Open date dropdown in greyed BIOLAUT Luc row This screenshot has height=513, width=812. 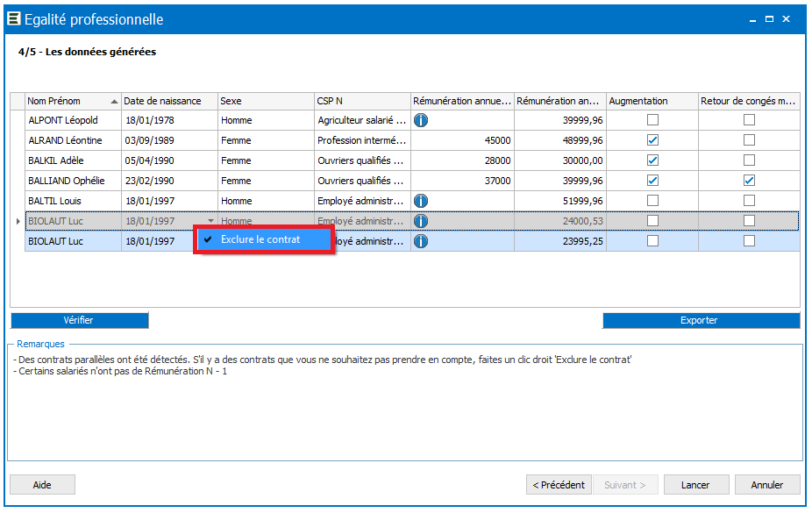(210, 221)
